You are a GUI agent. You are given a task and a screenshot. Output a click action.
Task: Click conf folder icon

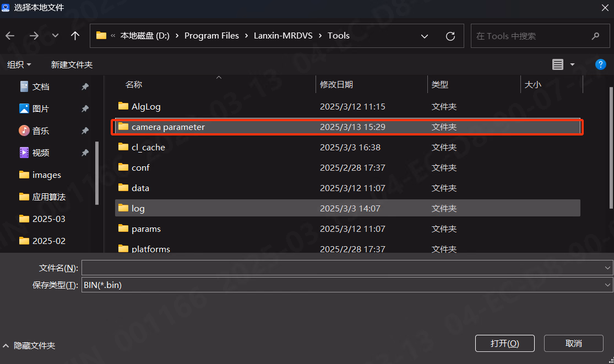123,167
